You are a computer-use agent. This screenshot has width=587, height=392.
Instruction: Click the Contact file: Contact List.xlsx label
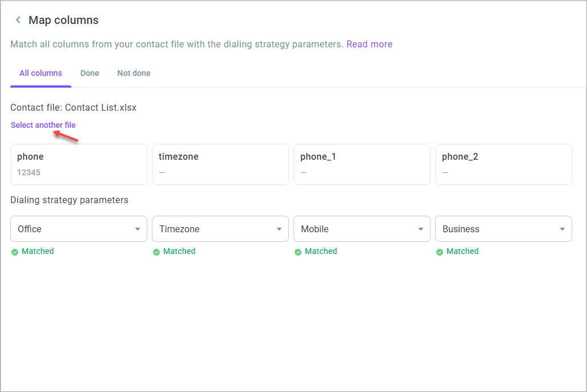(73, 108)
